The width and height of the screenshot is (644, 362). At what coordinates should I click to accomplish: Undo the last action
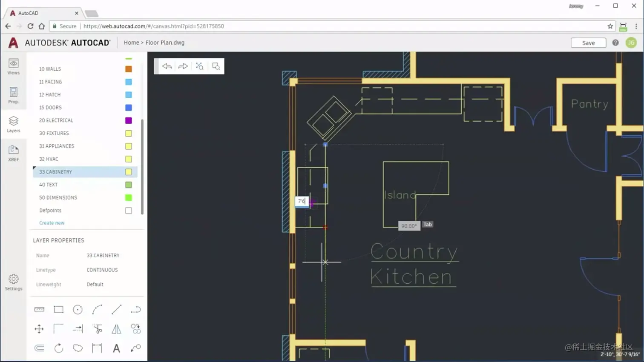(167, 66)
